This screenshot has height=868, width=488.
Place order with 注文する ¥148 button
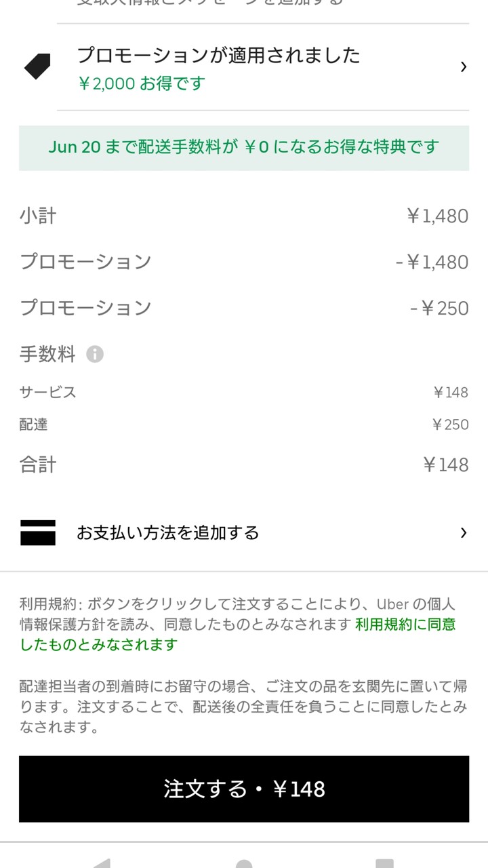coord(244,789)
